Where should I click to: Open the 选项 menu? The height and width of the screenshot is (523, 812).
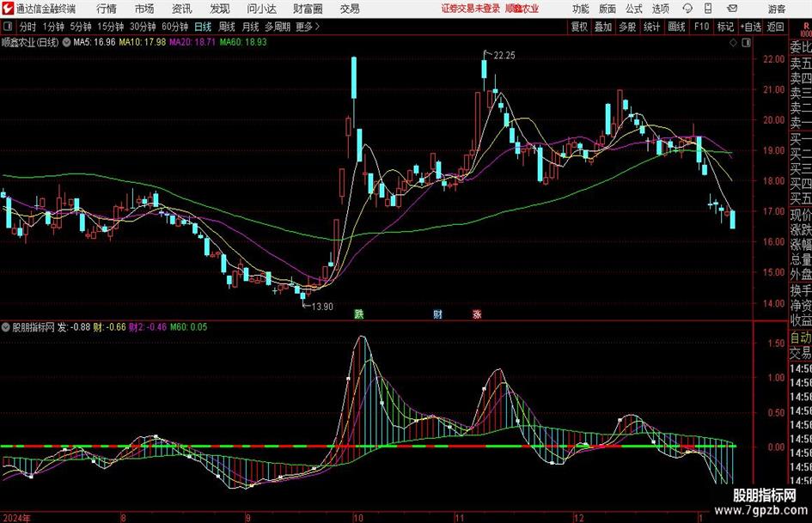pyautogui.click(x=660, y=9)
